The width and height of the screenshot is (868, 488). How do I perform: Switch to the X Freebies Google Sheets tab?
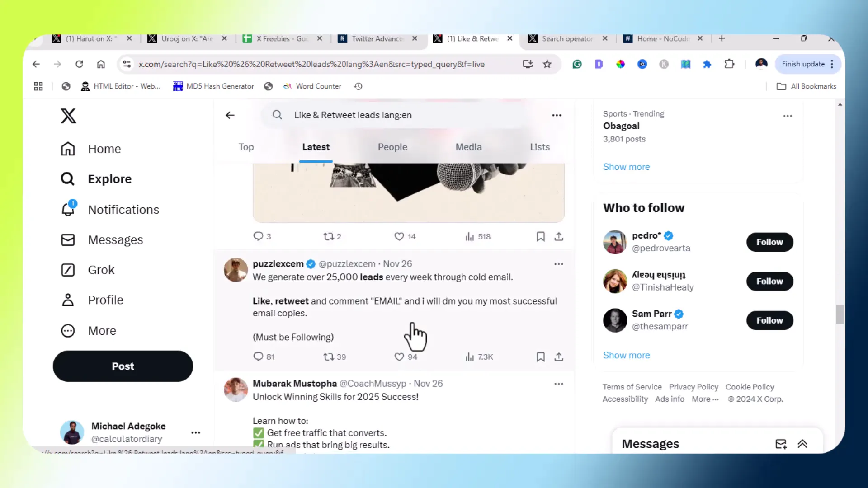click(x=282, y=39)
